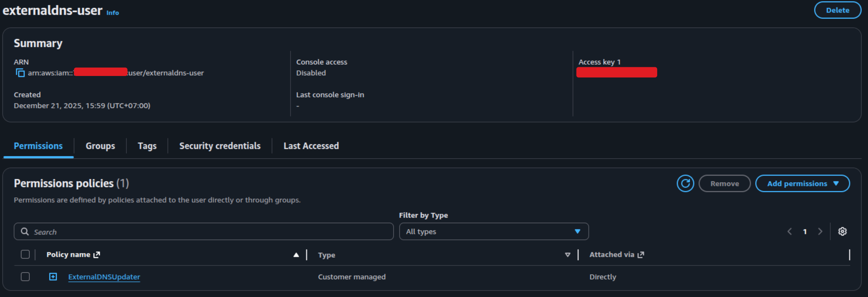The width and height of the screenshot is (868, 297).
Task: Switch to the Groups tab
Action: (100, 146)
